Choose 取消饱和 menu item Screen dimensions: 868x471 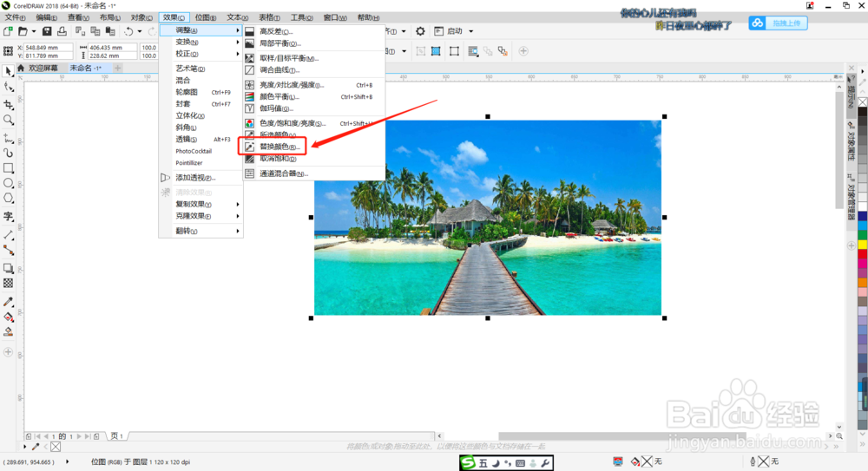point(314,159)
